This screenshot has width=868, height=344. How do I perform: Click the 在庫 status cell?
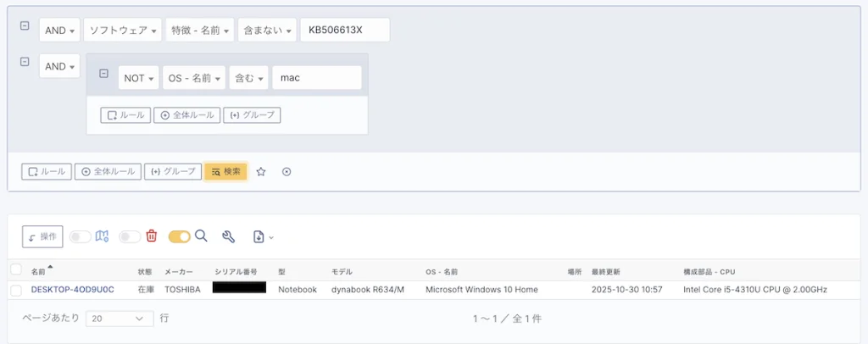[x=144, y=290]
